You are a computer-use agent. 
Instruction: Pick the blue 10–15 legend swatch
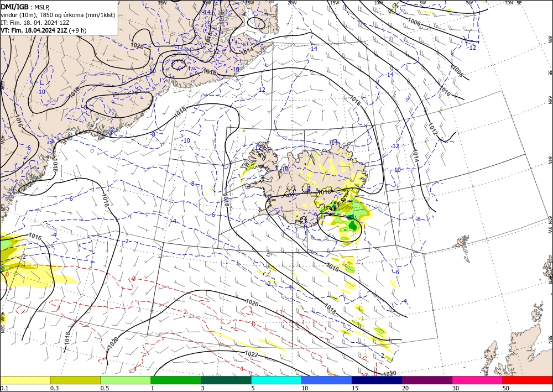(x=327, y=380)
